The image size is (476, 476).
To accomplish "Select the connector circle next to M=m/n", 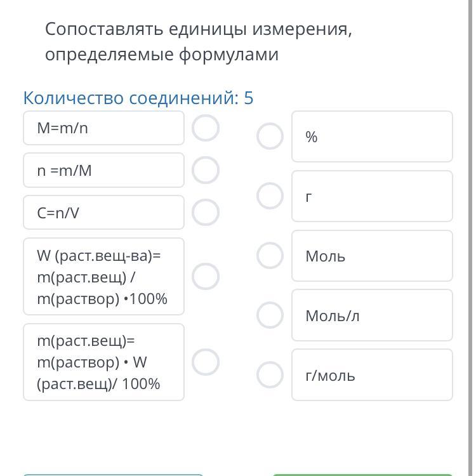I will coord(206,128).
